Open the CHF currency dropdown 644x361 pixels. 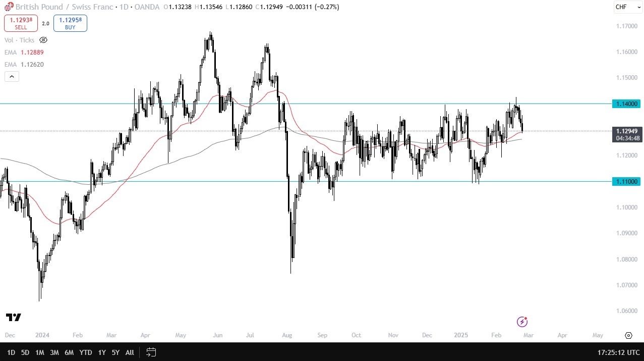coord(627,7)
